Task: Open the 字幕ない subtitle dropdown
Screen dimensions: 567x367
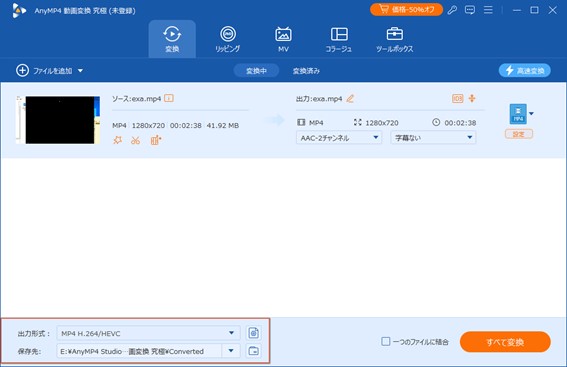Action: tap(433, 137)
